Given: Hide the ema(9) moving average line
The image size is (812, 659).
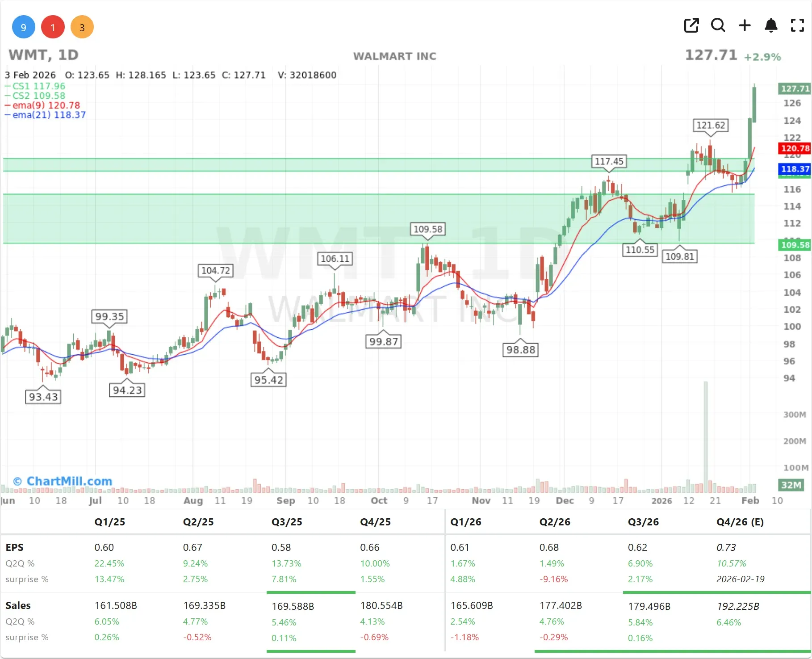Looking at the screenshot, I should (42, 105).
